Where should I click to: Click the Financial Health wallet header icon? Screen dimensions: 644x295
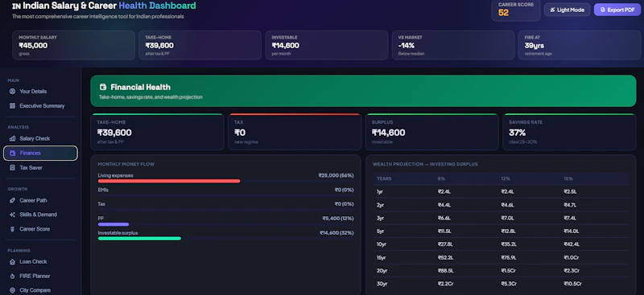coord(103,87)
